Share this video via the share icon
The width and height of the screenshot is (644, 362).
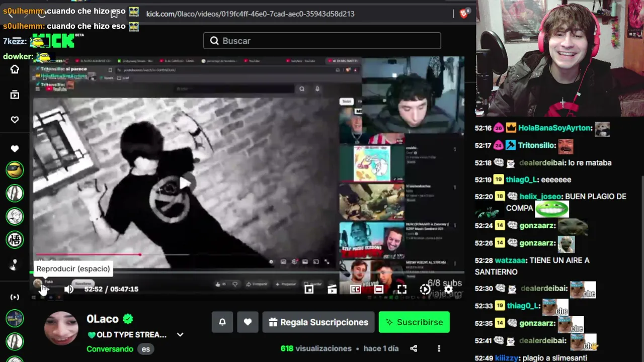click(x=414, y=348)
